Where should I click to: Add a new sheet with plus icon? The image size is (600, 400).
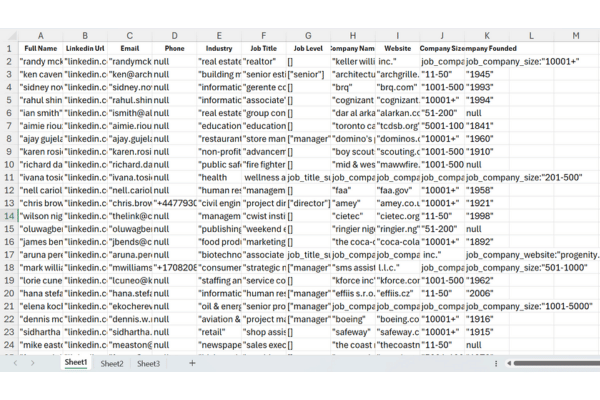(192, 363)
